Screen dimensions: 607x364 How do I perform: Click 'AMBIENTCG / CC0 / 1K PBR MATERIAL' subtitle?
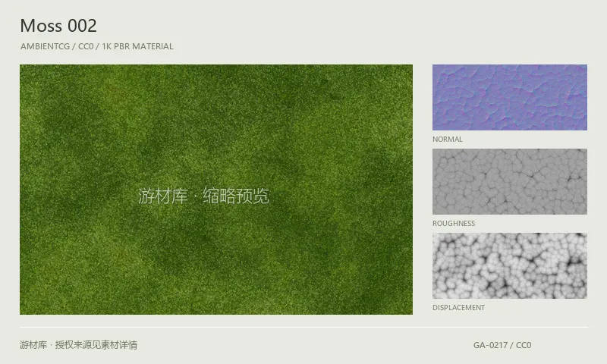[x=97, y=46]
